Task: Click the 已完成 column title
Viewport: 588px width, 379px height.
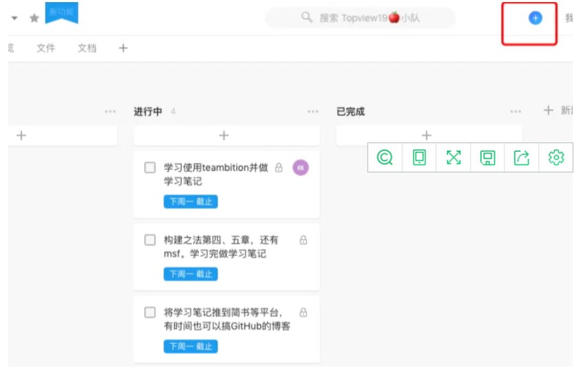Action: [x=351, y=111]
